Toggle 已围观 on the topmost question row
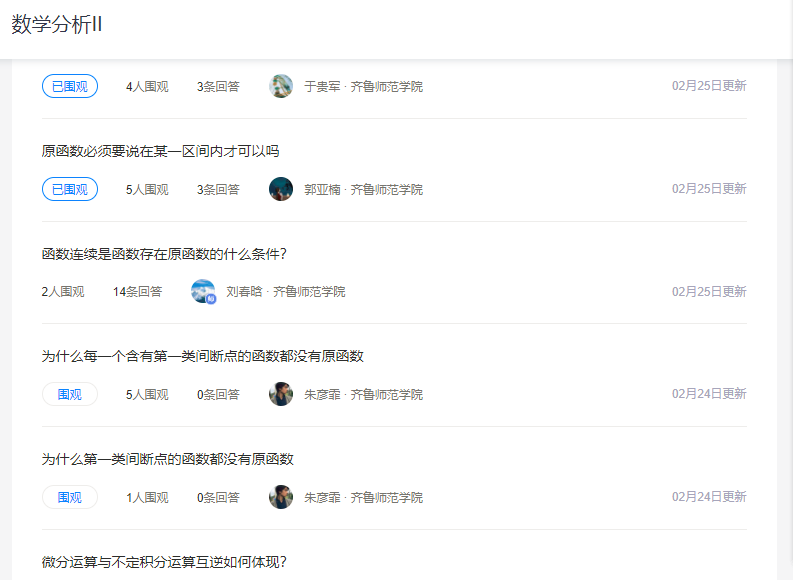 tap(70, 86)
